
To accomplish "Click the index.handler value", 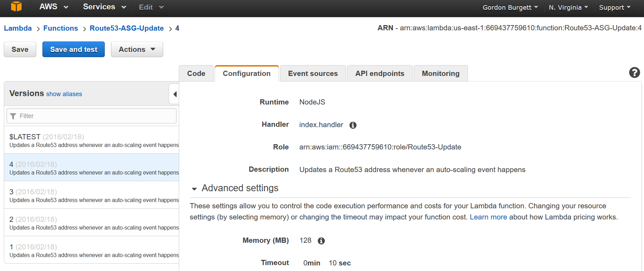I will (321, 125).
